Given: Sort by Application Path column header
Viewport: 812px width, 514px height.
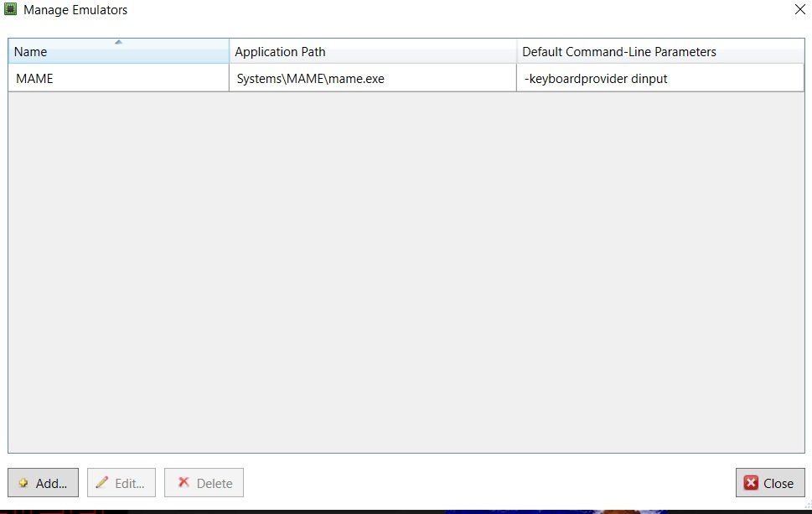Looking at the screenshot, I should click(x=373, y=51).
